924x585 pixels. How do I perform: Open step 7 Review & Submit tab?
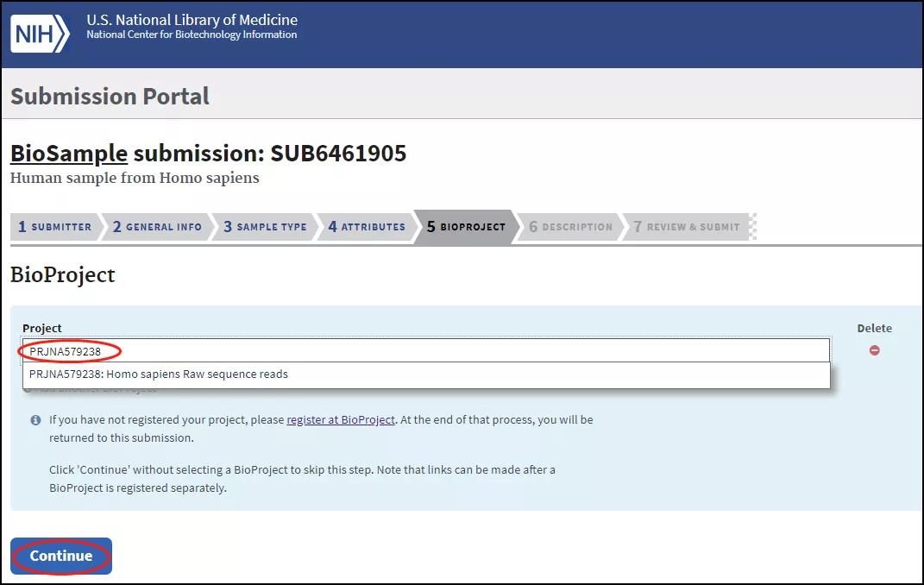click(x=687, y=227)
